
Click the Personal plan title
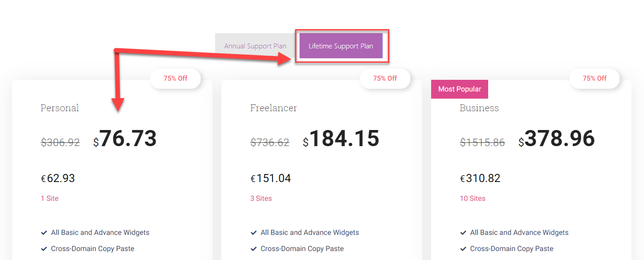coord(60,108)
